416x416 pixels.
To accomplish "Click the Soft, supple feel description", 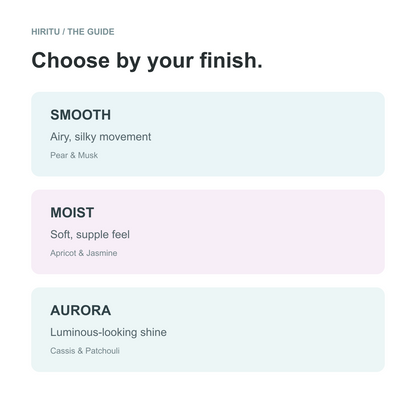I will point(90,234).
